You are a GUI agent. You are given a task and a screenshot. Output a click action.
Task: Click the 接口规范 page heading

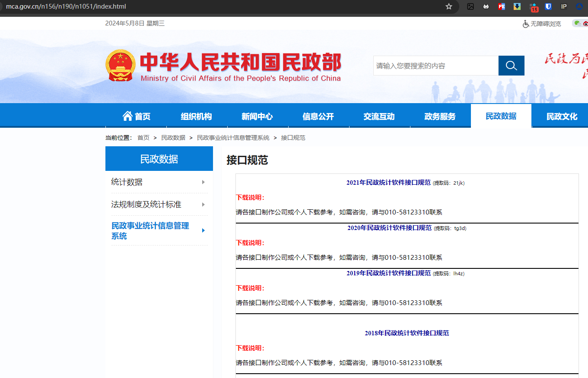(x=247, y=161)
